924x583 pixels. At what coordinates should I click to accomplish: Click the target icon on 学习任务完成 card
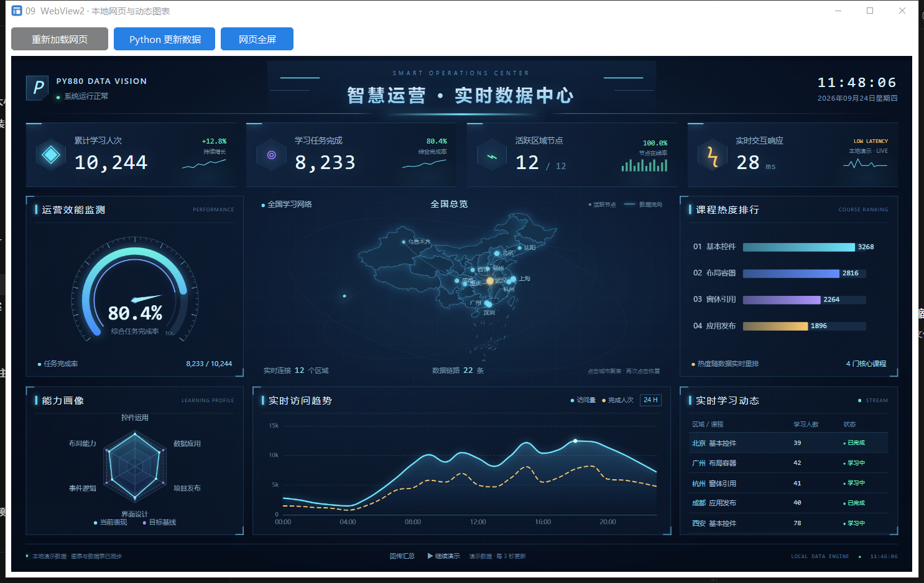pos(272,155)
